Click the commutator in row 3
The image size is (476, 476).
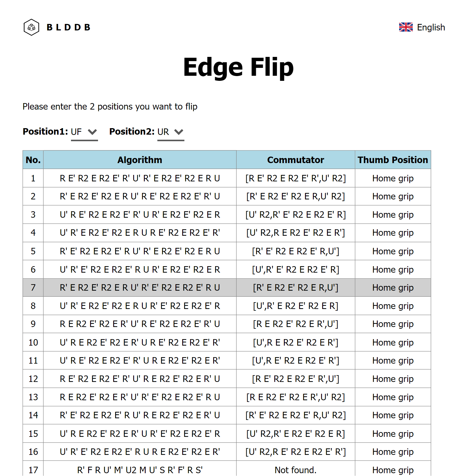295,215
